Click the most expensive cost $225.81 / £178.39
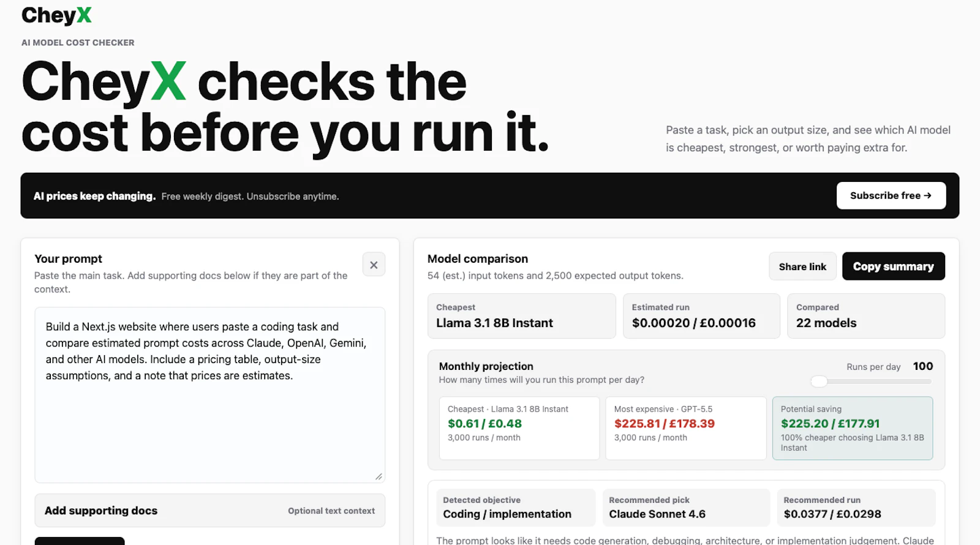Image resolution: width=980 pixels, height=545 pixels. tap(665, 423)
